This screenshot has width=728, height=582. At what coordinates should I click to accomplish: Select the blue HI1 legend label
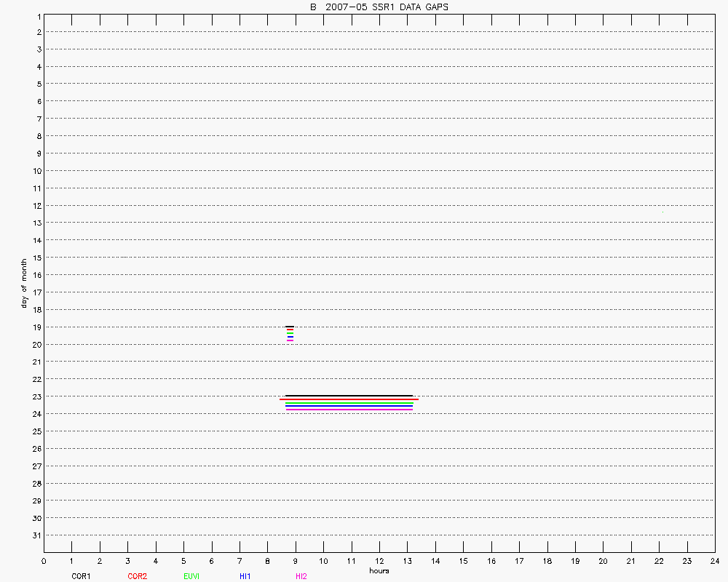(245, 576)
